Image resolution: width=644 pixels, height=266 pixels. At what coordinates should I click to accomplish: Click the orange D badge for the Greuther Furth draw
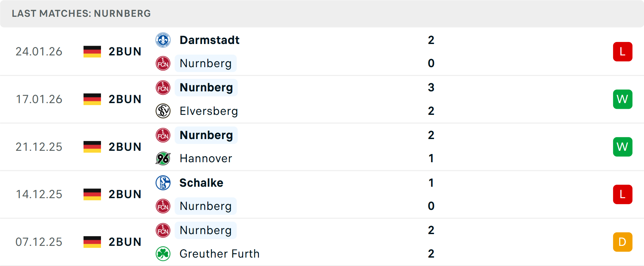point(623,241)
